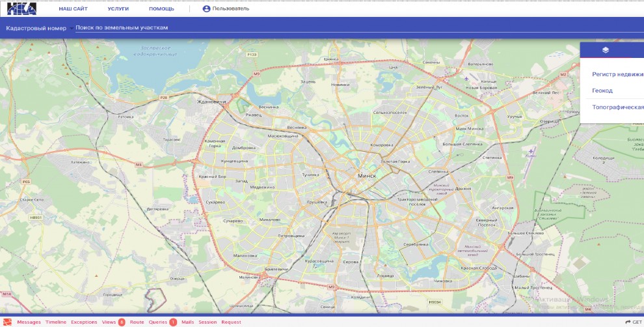Open the Views debugbar tab
644x327 pixels.
click(109, 322)
